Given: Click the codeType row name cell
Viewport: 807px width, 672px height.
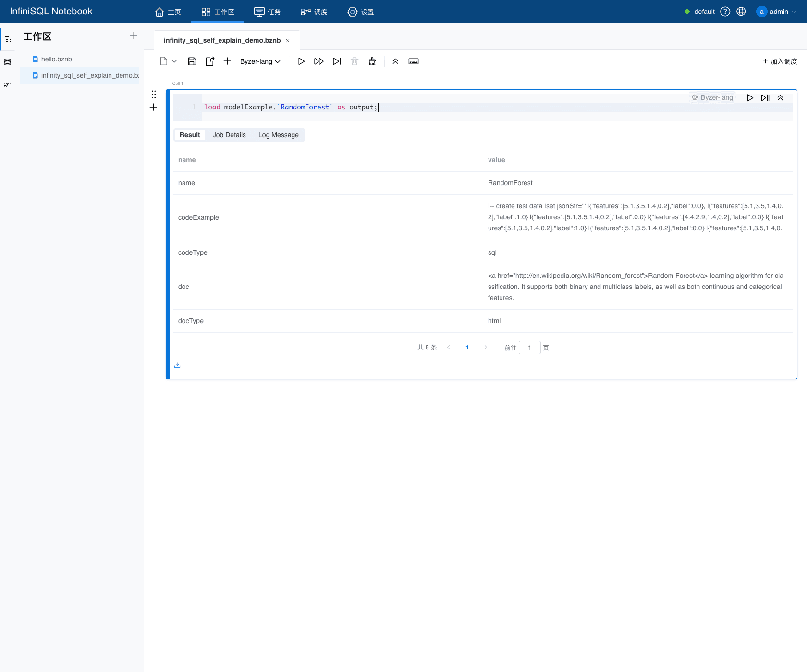Looking at the screenshot, I should 193,252.
